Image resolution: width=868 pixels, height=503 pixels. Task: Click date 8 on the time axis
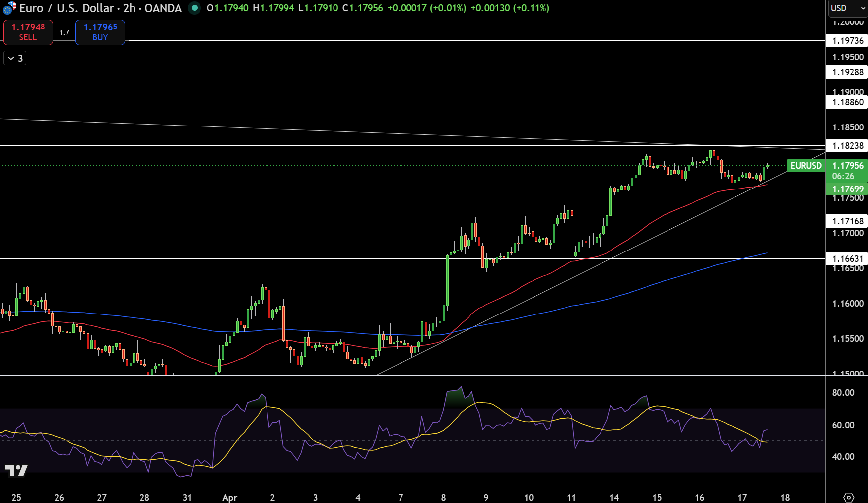pos(444,498)
